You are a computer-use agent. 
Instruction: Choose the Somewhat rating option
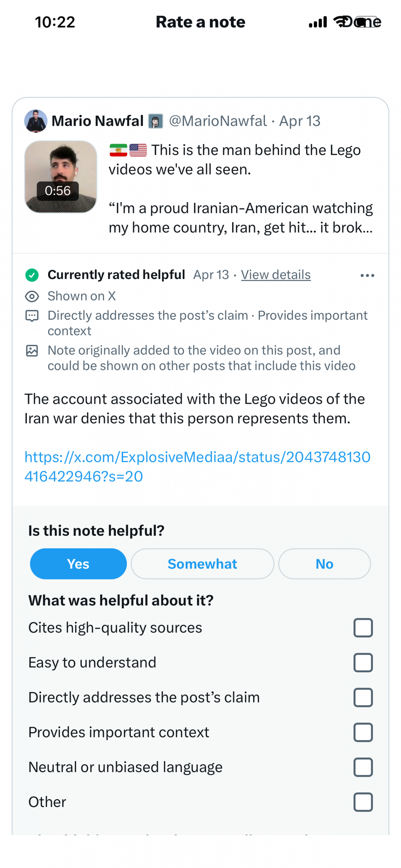[x=202, y=564]
